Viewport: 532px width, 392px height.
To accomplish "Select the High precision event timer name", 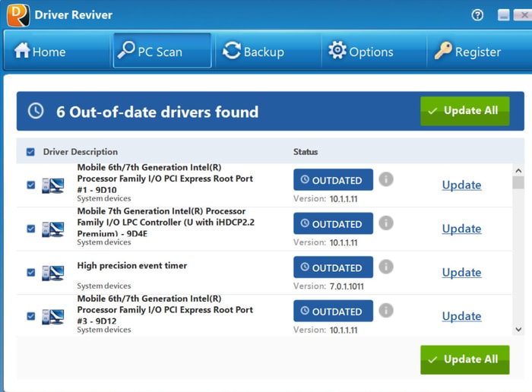I will [132, 266].
